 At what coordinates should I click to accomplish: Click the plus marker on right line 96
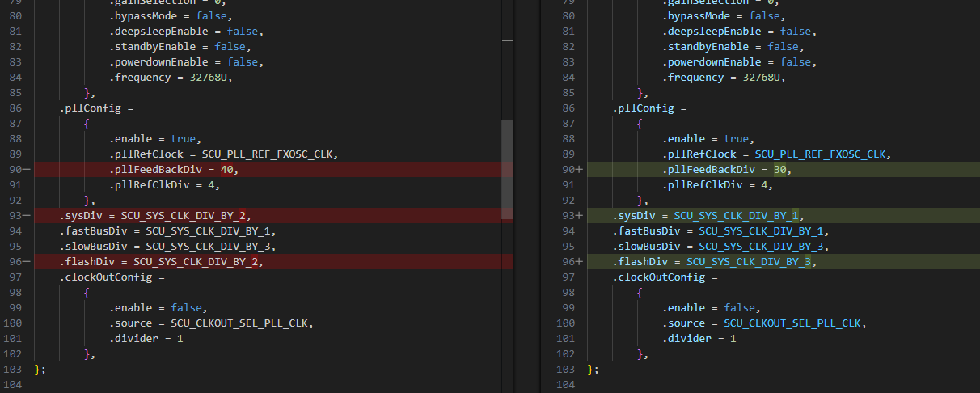[x=579, y=262]
